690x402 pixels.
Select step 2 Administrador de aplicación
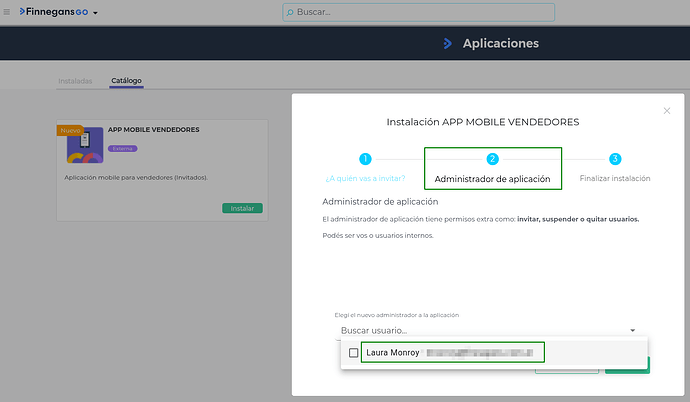coord(492,168)
